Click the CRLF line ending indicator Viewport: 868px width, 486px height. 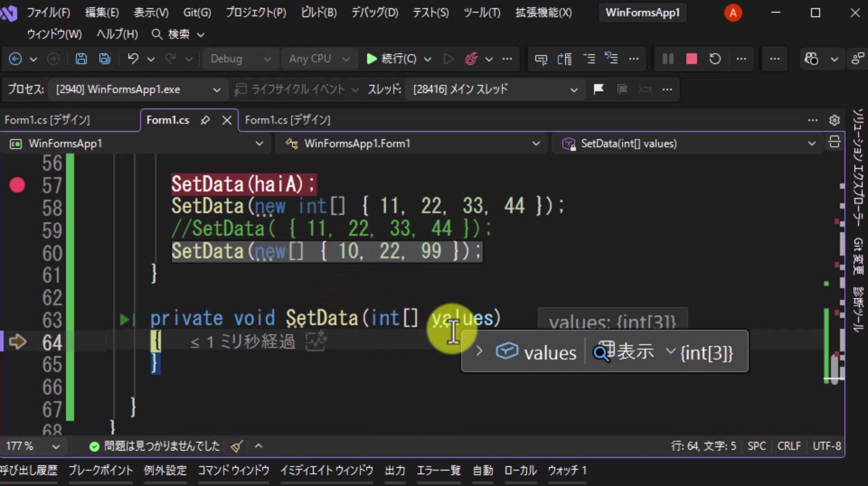788,446
